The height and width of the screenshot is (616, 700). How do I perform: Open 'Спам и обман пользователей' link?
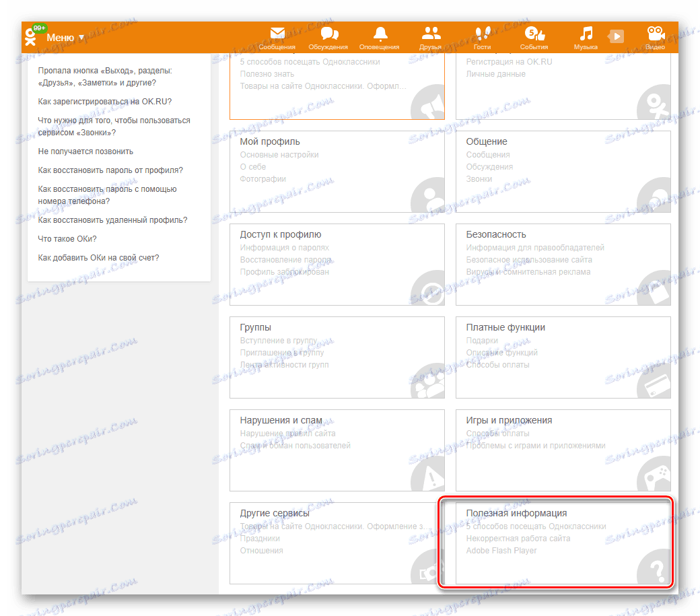point(295,445)
